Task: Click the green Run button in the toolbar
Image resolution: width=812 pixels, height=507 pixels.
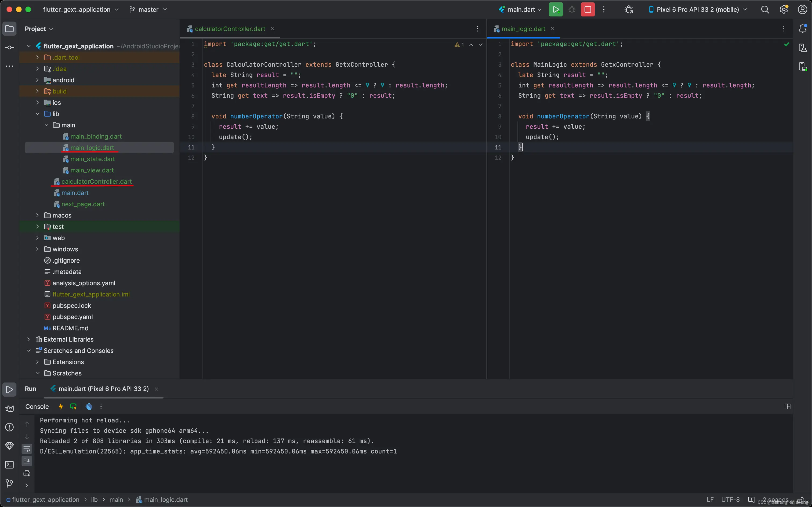Action: [556, 9]
